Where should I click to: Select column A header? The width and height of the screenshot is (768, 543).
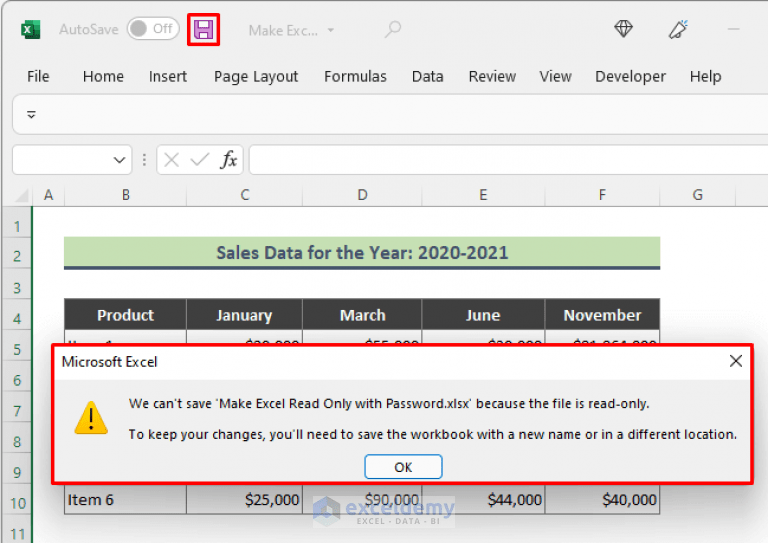tap(48, 195)
